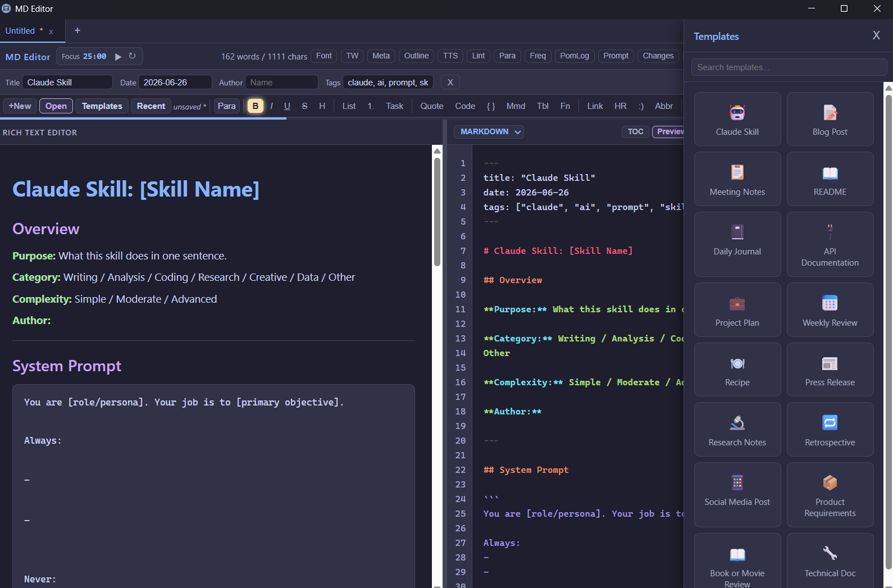Toggle underline formatting

287,106
